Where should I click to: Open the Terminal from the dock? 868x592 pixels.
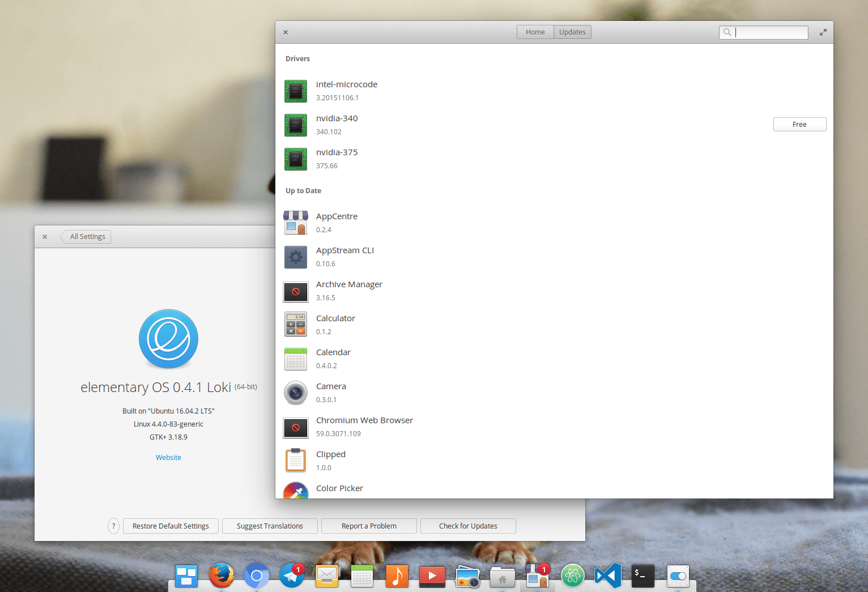tap(643, 576)
